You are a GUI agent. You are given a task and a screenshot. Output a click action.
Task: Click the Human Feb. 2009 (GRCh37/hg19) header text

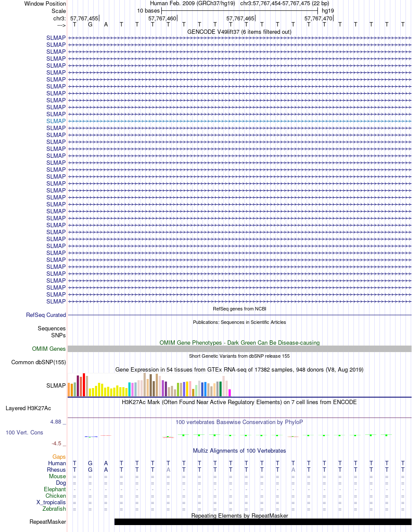pos(192,3)
